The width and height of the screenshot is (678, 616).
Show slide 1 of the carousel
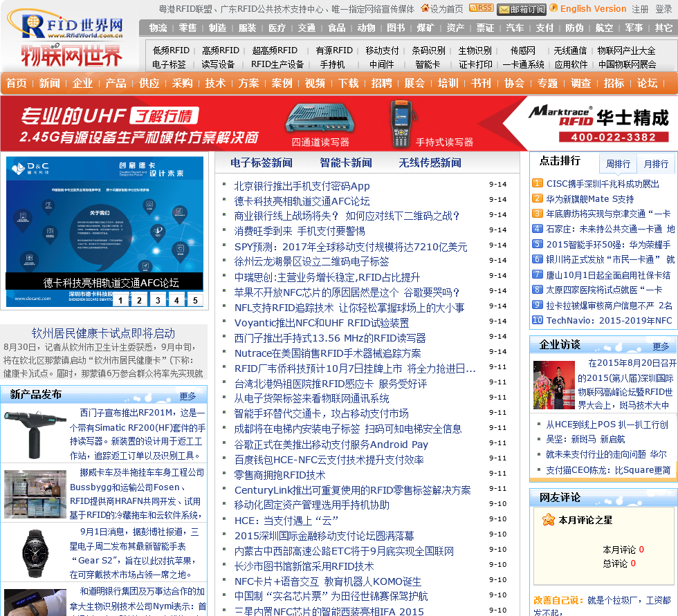pyautogui.click(x=120, y=300)
